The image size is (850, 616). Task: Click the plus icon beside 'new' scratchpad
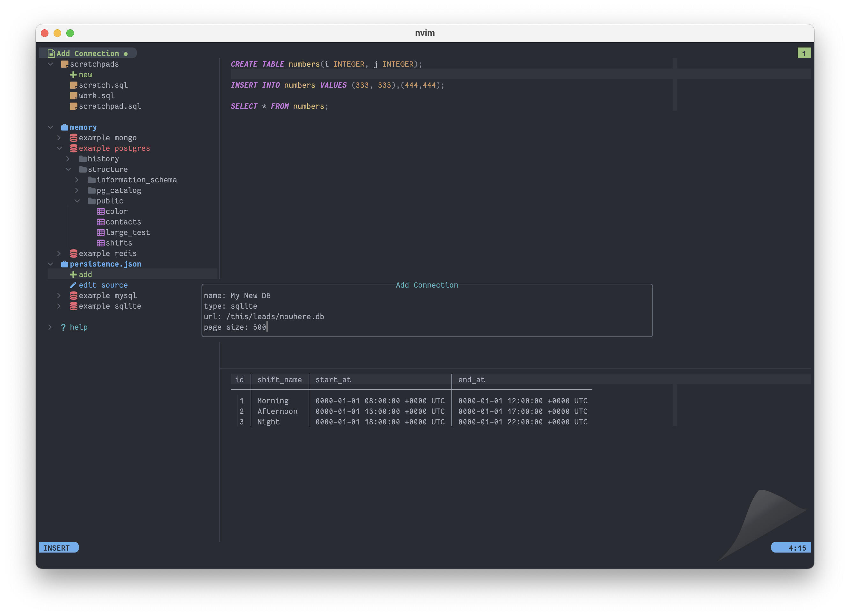73,75
